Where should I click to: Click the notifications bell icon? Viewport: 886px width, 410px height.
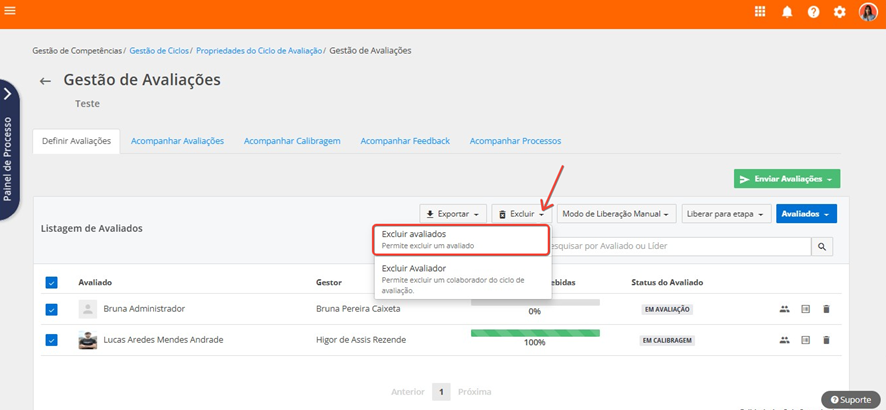pos(787,12)
